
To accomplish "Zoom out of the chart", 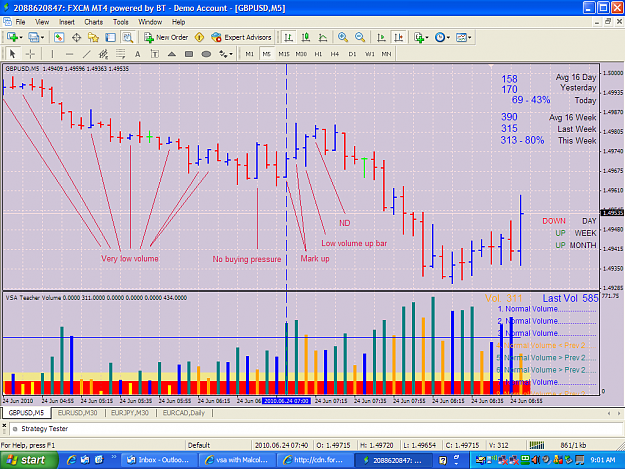I will (x=360, y=37).
